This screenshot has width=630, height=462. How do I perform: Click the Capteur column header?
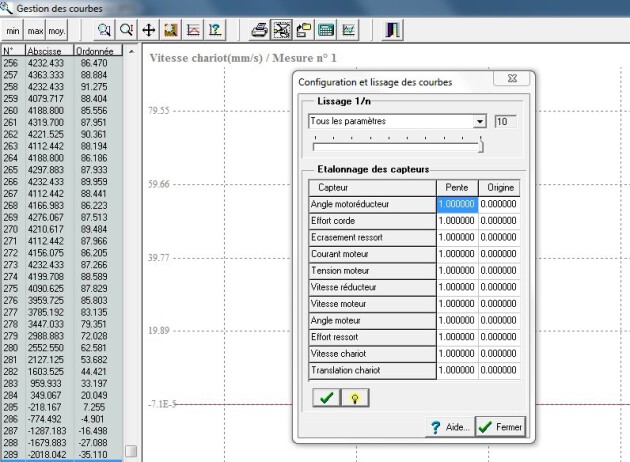(372, 188)
